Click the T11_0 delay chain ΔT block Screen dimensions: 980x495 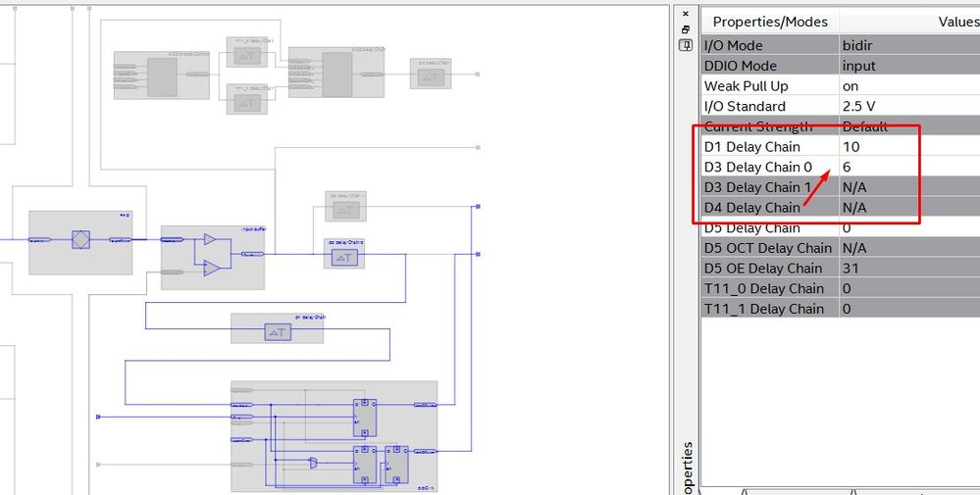pos(247,57)
